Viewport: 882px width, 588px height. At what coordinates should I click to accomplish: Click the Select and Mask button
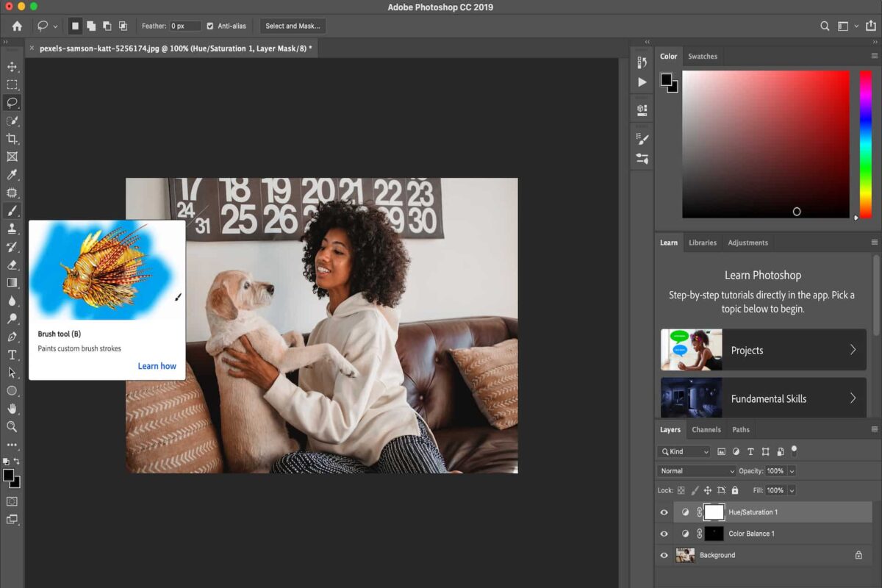[293, 26]
